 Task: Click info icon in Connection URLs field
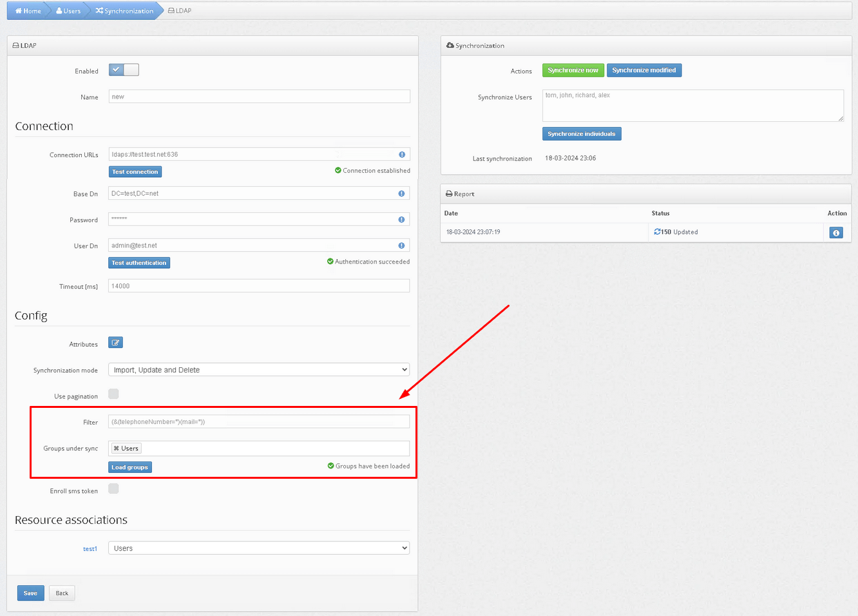point(402,155)
